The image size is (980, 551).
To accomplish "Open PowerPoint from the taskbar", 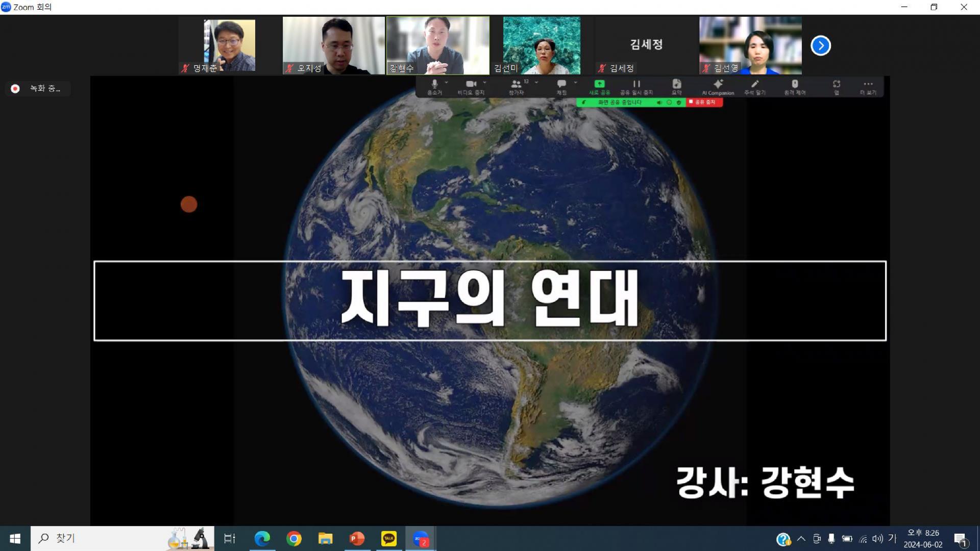I will (357, 538).
